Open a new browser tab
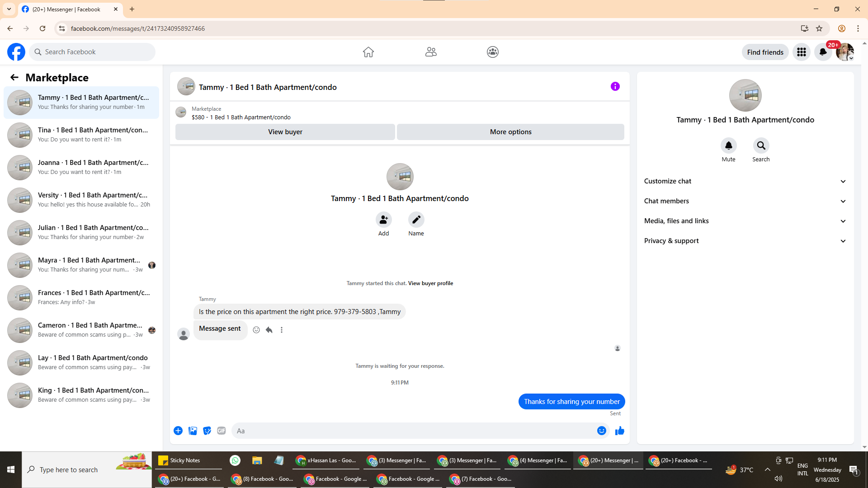This screenshot has height=488, width=868. click(132, 9)
